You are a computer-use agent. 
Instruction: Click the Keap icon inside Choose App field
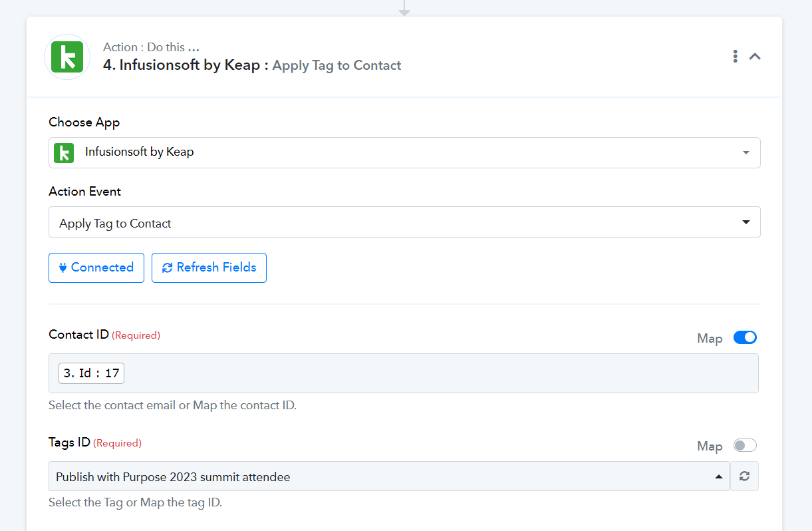(x=64, y=152)
